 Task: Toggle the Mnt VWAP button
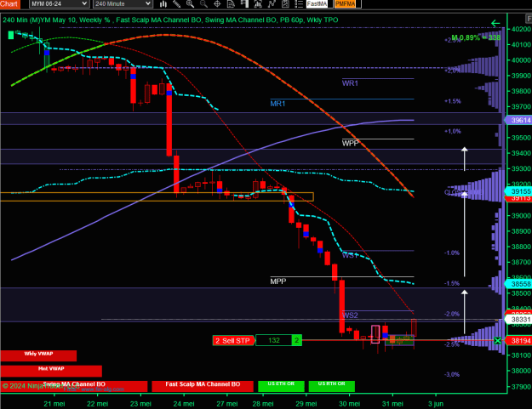pos(51,371)
